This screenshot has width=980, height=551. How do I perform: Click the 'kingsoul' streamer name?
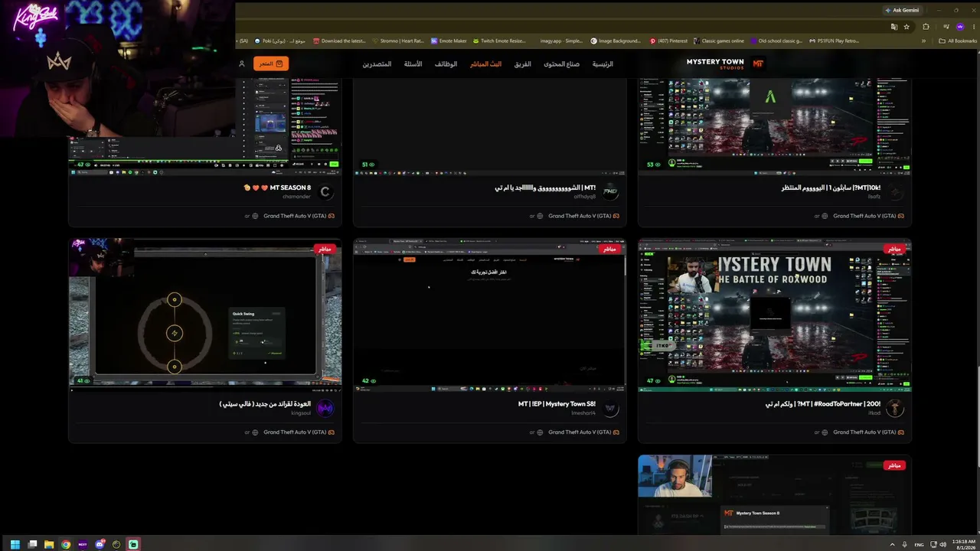(301, 413)
